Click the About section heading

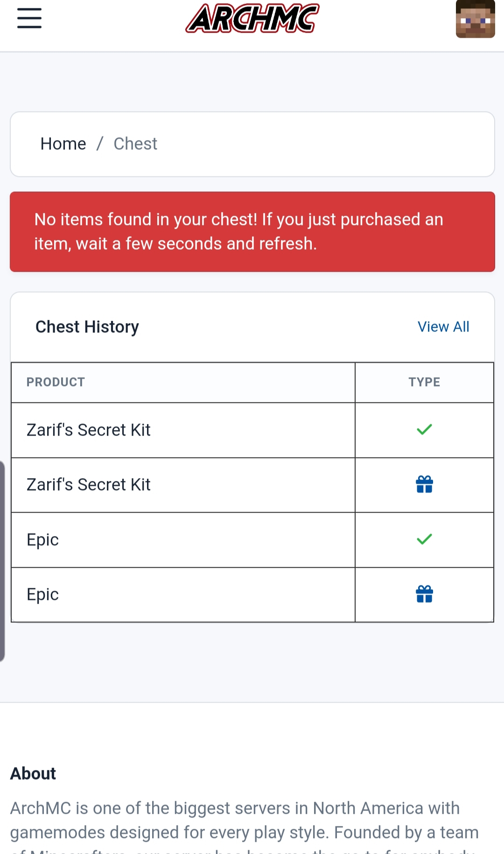point(33,774)
